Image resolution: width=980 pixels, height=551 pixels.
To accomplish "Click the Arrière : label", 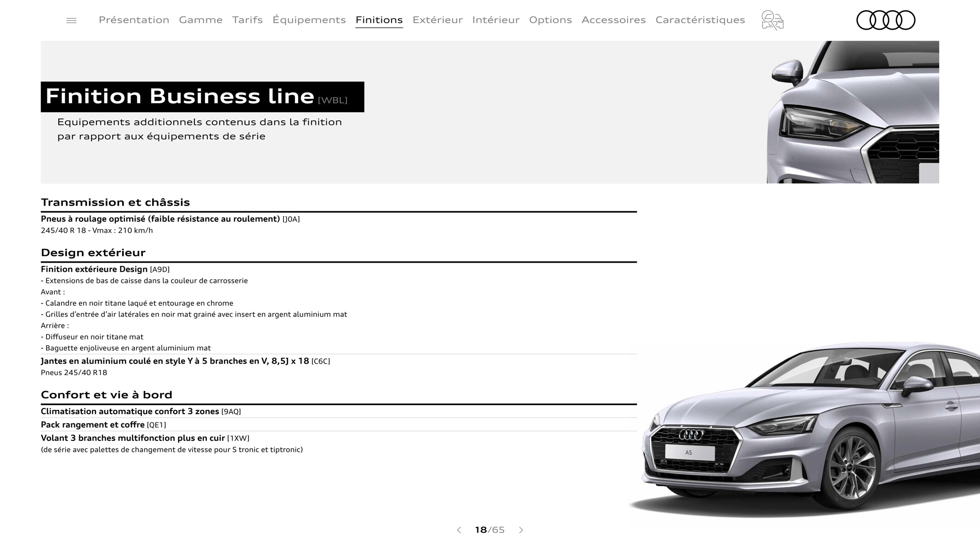I will click(55, 326).
